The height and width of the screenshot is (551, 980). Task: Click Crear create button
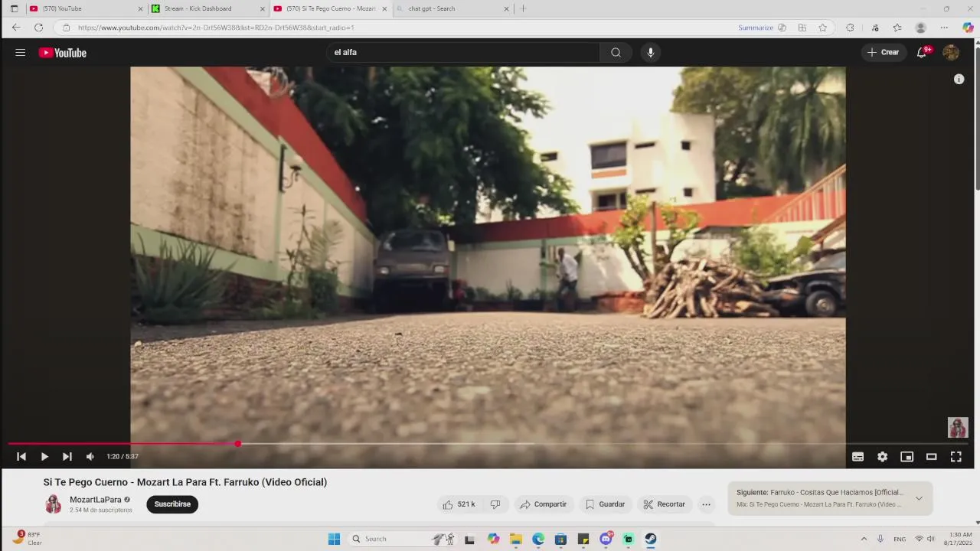883,52
